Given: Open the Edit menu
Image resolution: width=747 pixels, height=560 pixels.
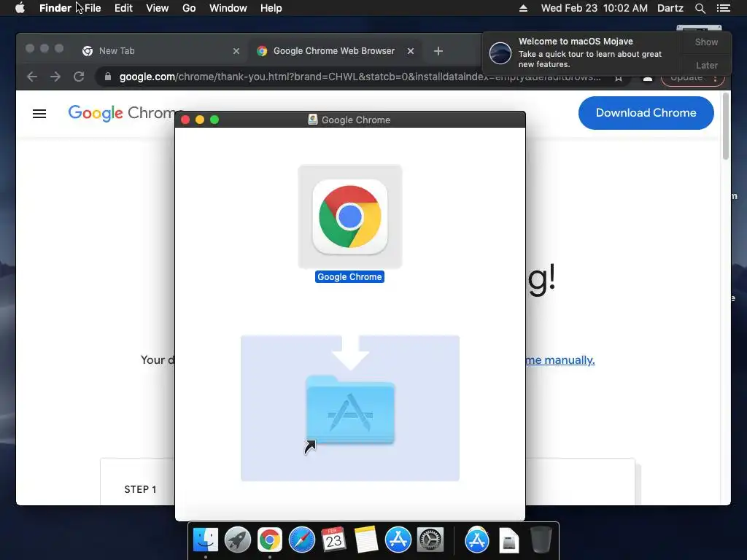Looking at the screenshot, I should pos(123,8).
